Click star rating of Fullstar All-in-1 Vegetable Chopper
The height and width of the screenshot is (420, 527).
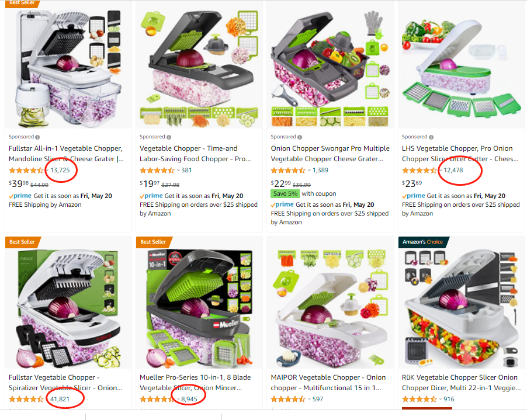(26, 171)
